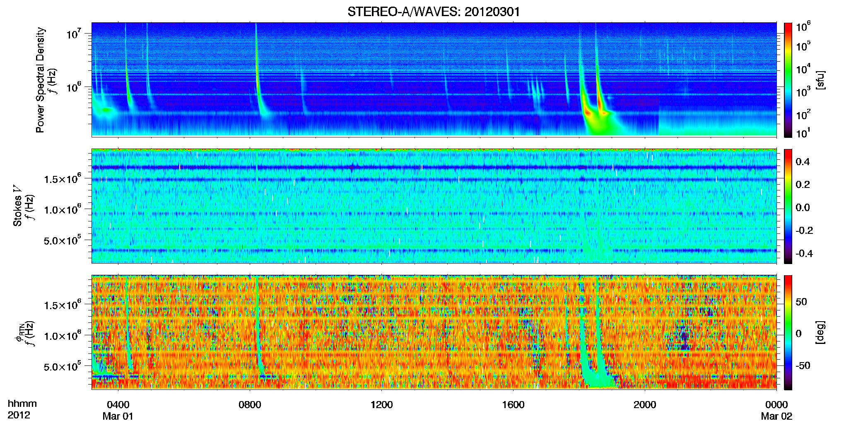This screenshot has width=868, height=447.
Task: Click the [deg] colorbar unit label
Action: pos(821,332)
